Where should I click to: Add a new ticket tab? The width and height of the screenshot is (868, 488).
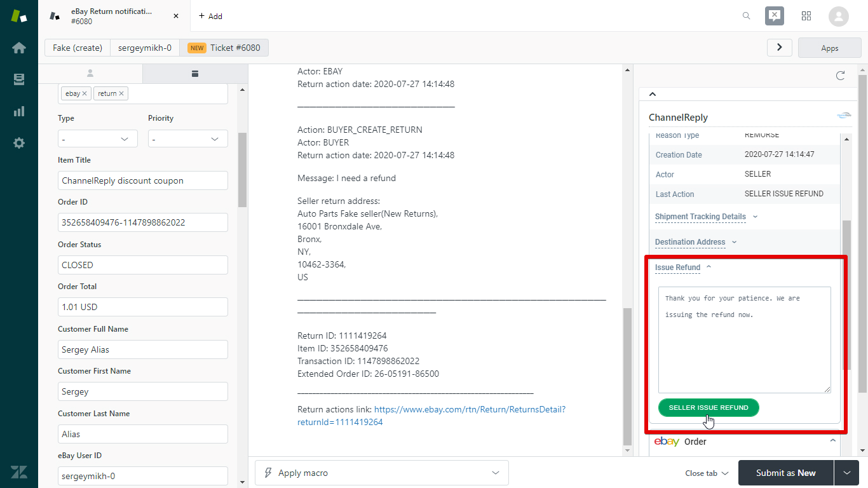(x=210, y=16)
